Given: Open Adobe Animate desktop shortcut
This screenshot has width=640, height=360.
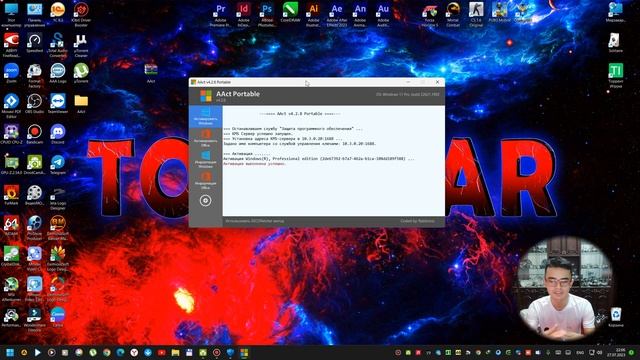Looking at the screenshot, I should (x=360, y=14).
